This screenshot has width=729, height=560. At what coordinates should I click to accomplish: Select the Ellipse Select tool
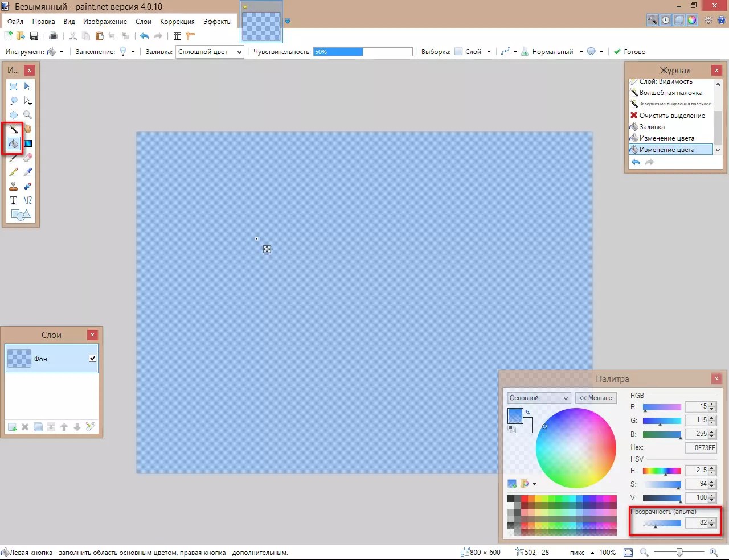pyautogui.click(x=14, y=115)
